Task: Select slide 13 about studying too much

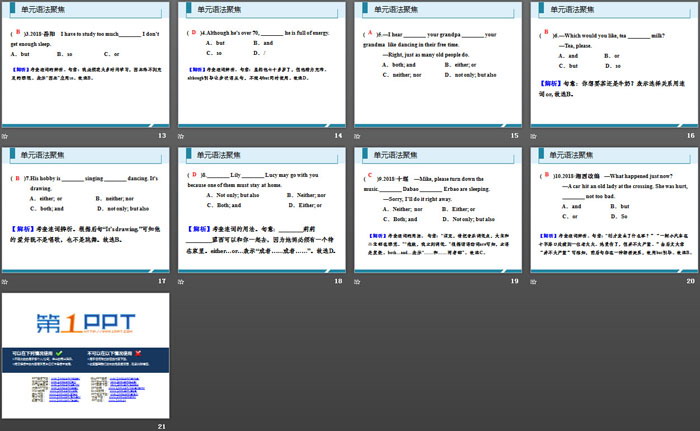Action: (x=85, y=64)
